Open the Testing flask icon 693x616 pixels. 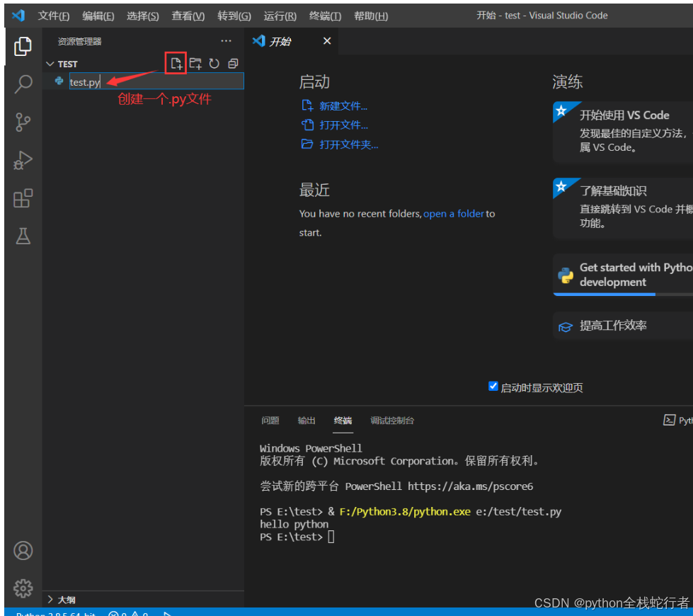point(23,236)
